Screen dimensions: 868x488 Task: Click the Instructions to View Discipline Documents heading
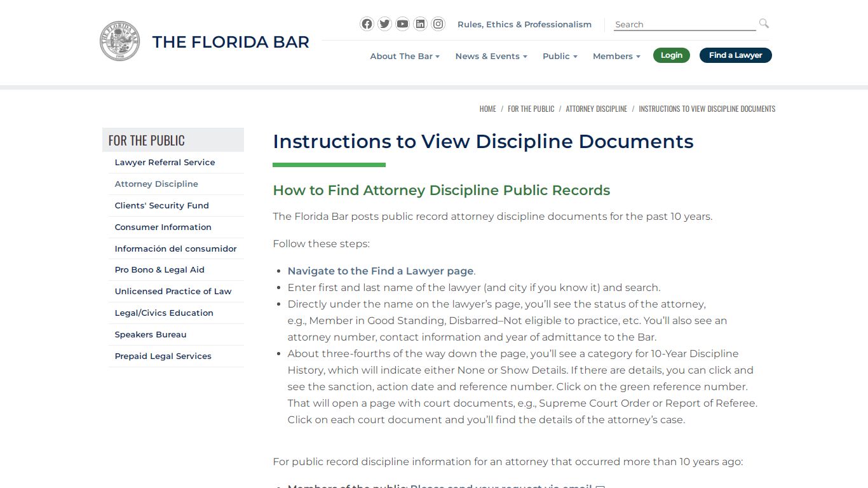[x=483, y=141]
